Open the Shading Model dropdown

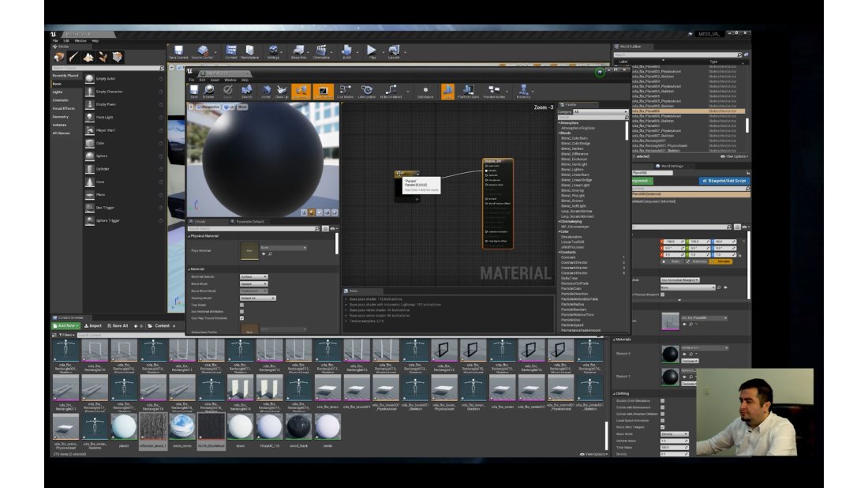[257, 298]
